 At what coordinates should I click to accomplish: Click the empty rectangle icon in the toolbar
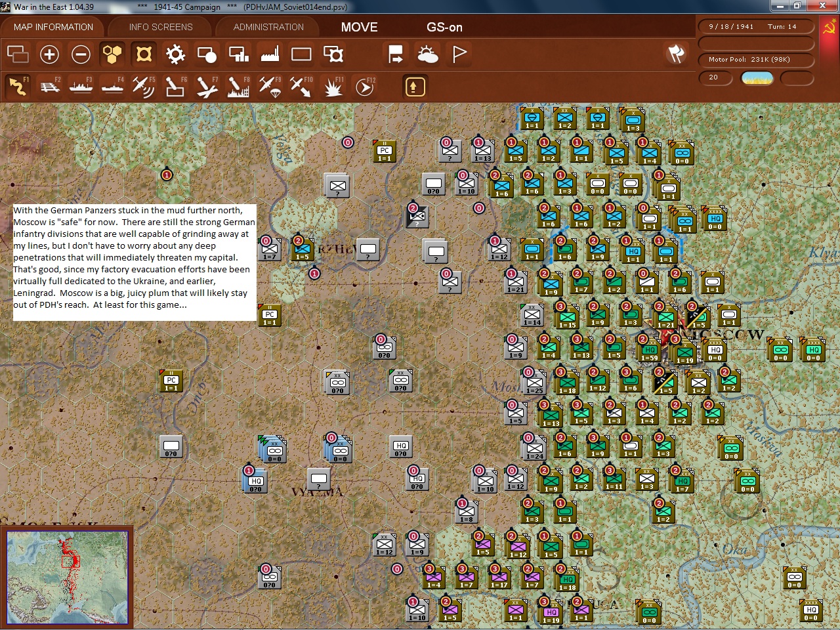pyautogui.click(x=301, y=54)
